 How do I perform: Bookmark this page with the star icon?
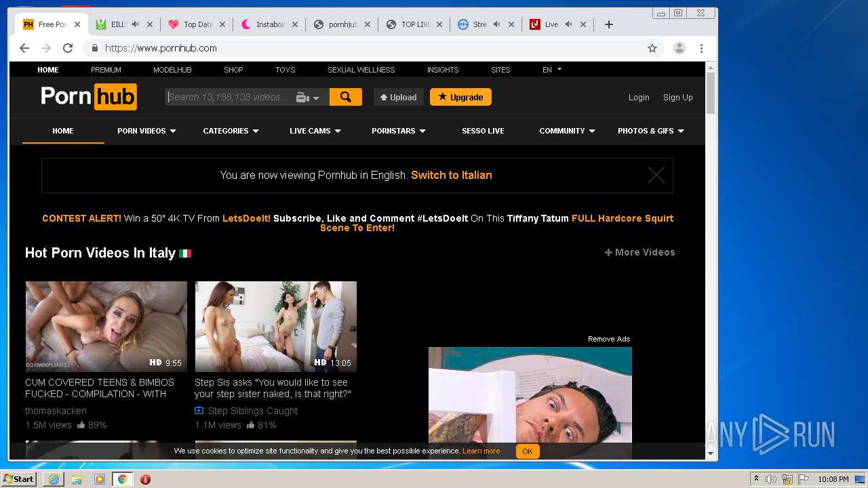pos(652,48)
